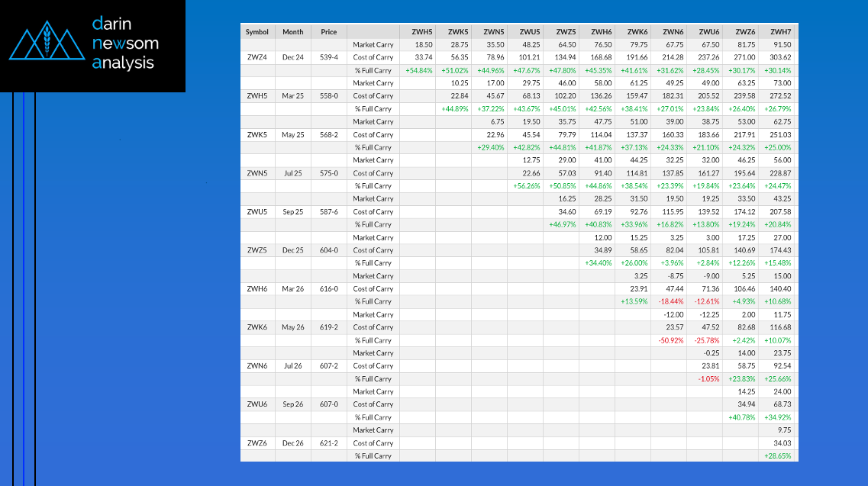Screen dimensions: 868x486
Task: Click the +54.84% full carry value
Action: pyautogui.click(x=419, y=70)
